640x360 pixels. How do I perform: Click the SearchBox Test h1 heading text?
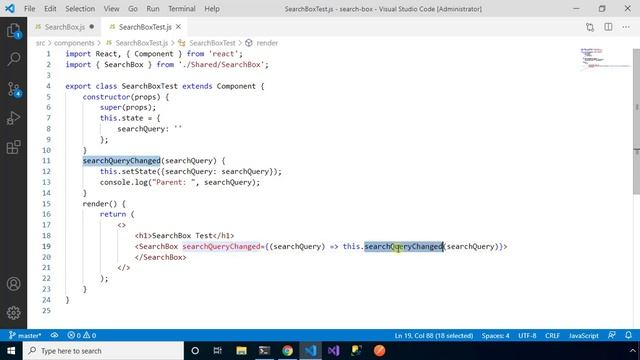coord(182,236)
